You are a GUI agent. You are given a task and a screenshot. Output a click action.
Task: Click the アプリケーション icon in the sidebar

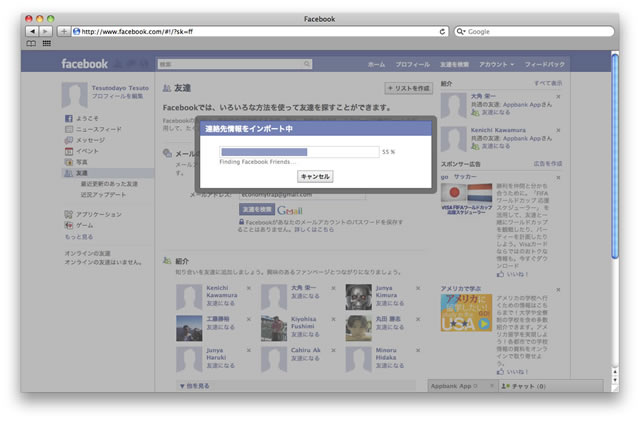pyautogui.click(x=69, y=214)
